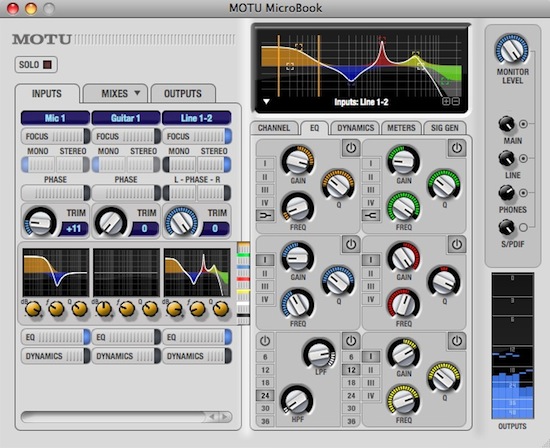550x448 pixels.
Task: Toggle FOCUS on the Mic 1 channel
Action: (x=56, y=136)
